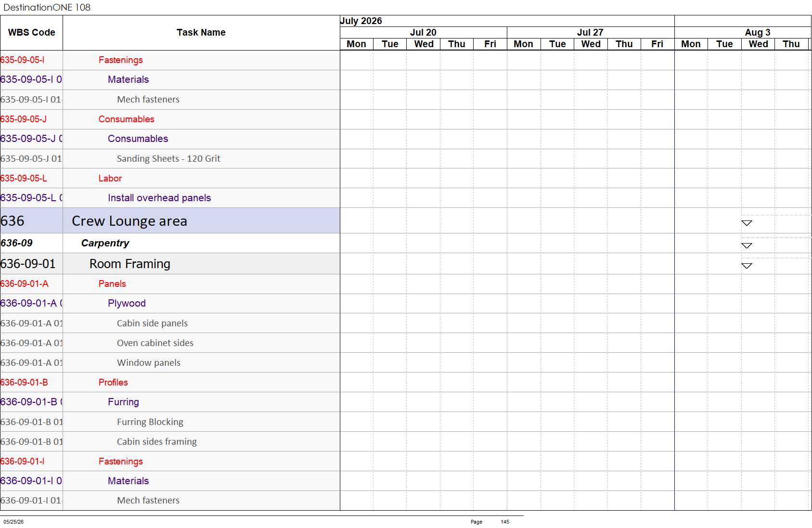Viewport: 812px width, 528px height.
Task: Click the page number 145
Action: click(x=505, y=522)
